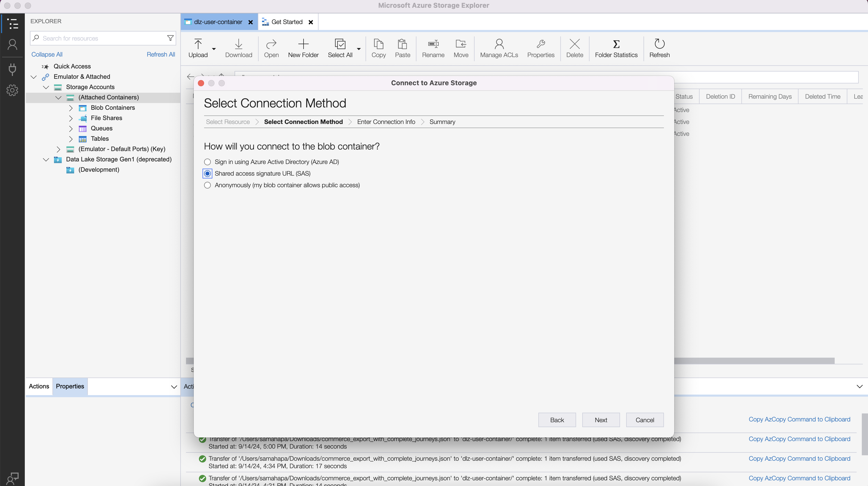Click the Folder Statistics sigma icon

616,44
